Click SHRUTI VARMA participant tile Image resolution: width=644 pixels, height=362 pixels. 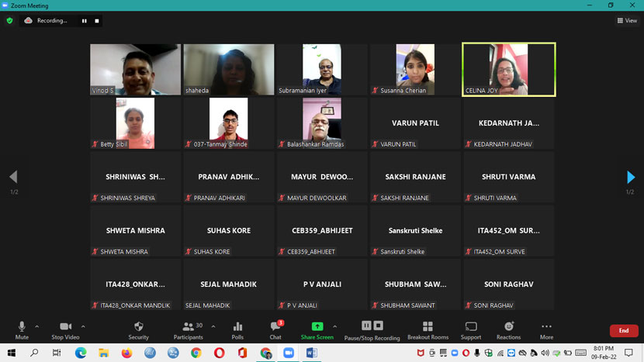509,177
